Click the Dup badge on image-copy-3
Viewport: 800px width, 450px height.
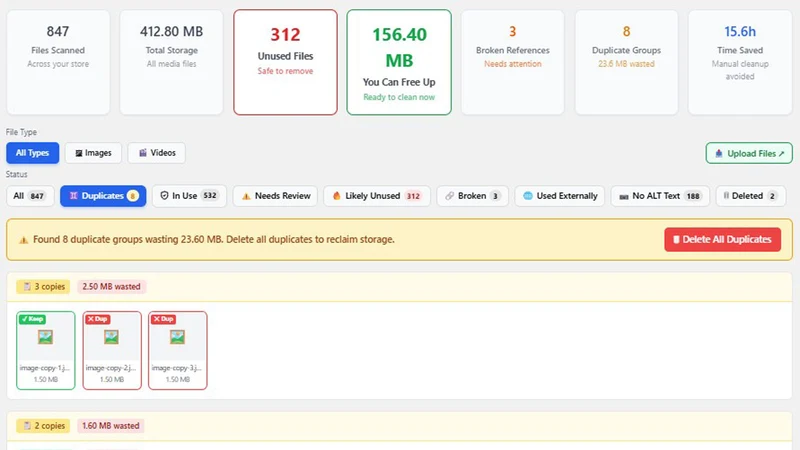coord(163,319)
